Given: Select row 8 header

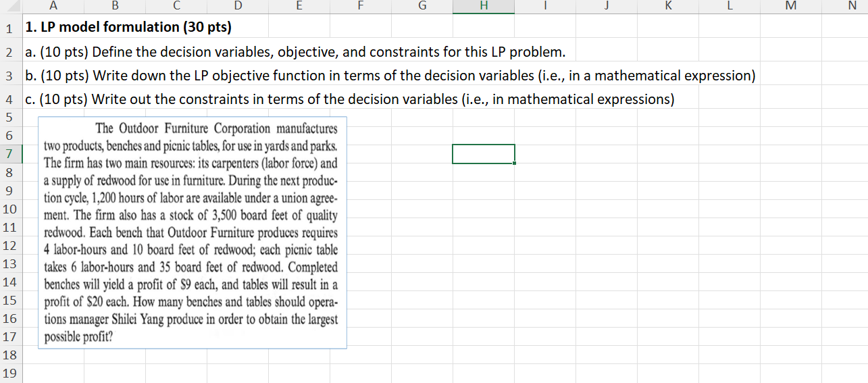Looking at the screenshot, I should point(11,172).
